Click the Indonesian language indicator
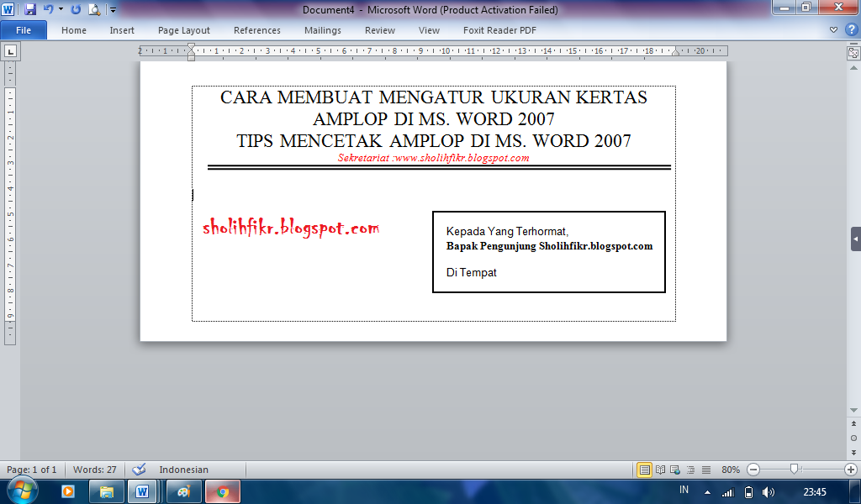Screen dimensions: 861x504 [x=183, y=470]
